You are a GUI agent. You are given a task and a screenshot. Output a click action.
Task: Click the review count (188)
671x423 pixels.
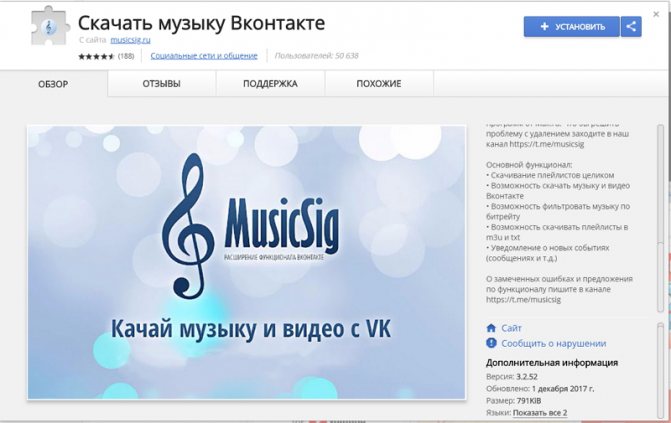[126, 56]
